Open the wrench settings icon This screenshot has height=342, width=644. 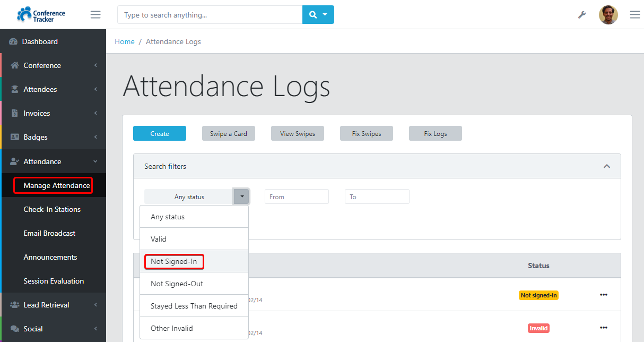pyautogui.click(x=582, y=15)
